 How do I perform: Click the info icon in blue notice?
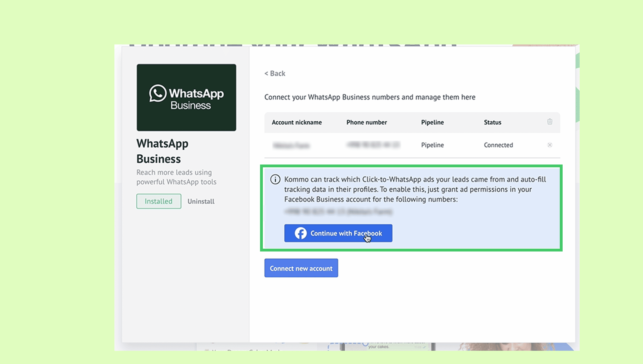coord(275,179)
